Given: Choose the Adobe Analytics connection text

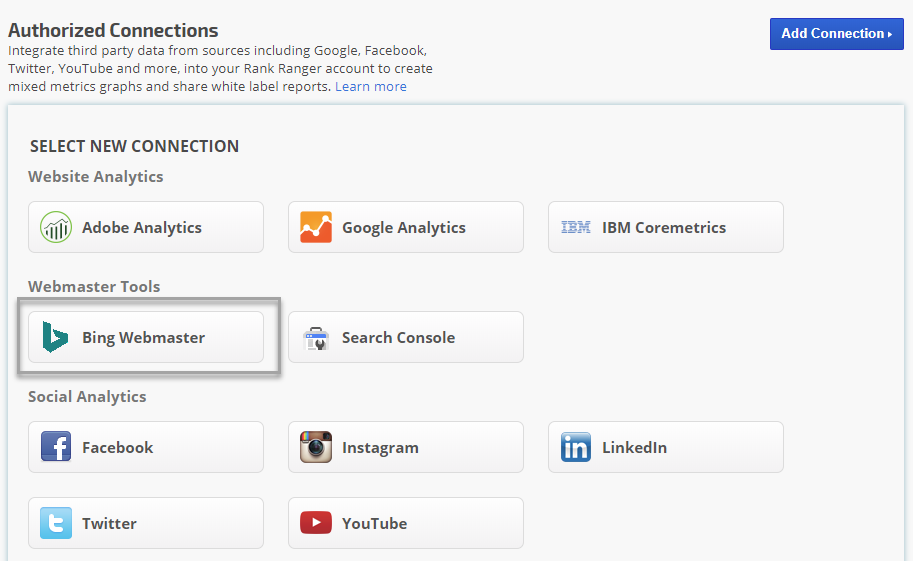Looking at the screenshot, I should (x=141, y=228).
